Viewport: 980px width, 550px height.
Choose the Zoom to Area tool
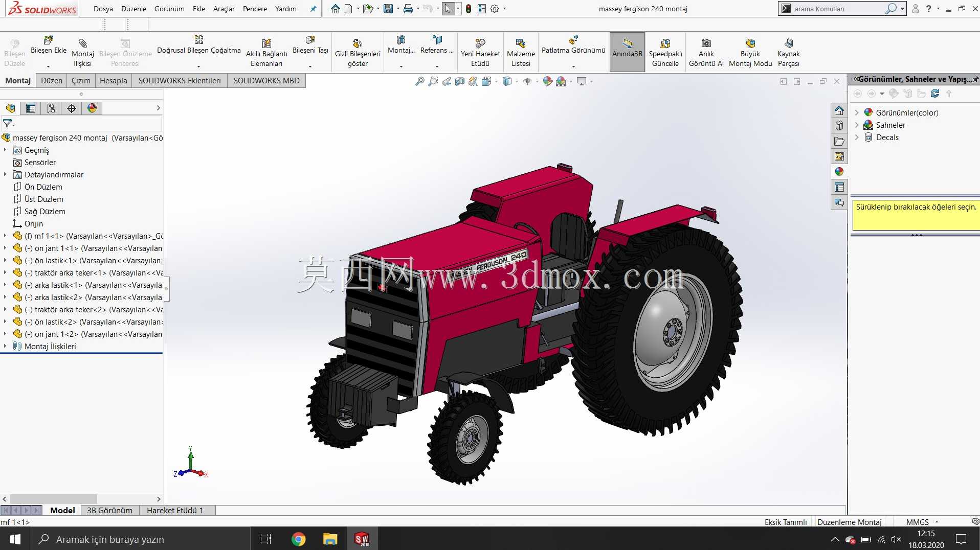coord(433,81)
